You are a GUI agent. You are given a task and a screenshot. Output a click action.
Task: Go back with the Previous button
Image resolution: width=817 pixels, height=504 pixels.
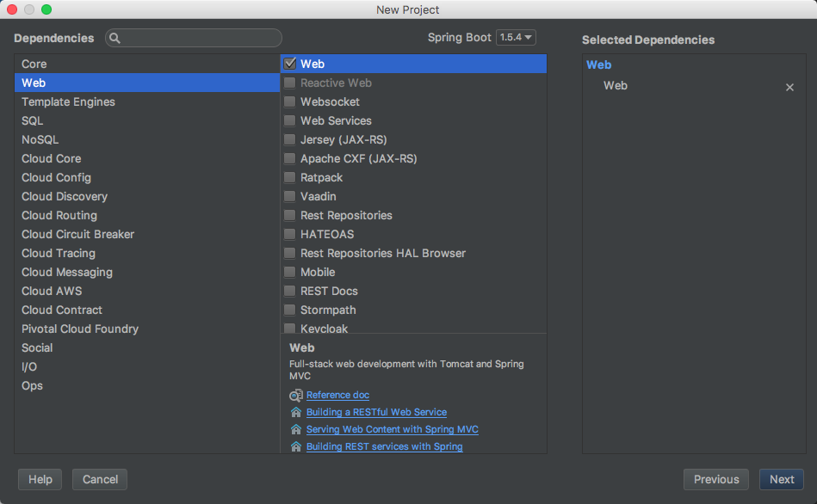715,480
